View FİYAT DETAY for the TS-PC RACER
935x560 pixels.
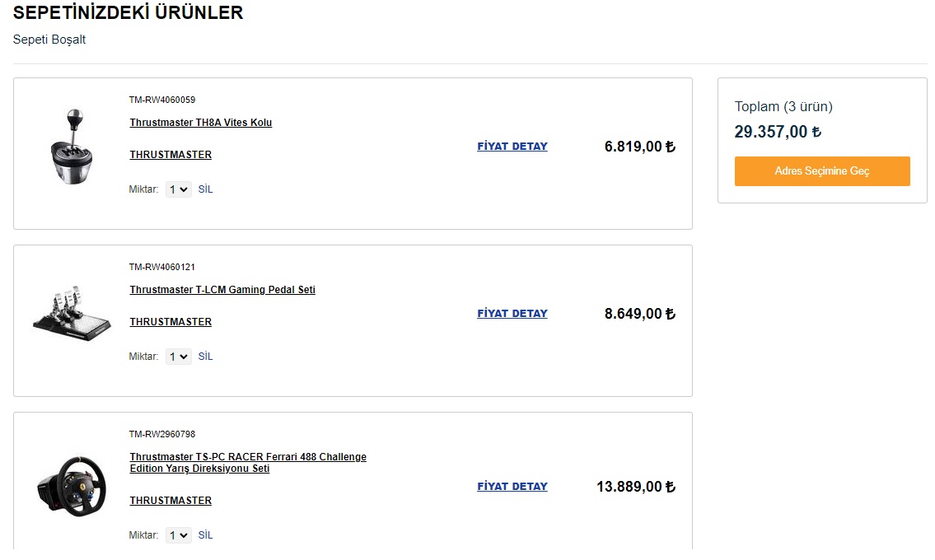[512, 486]
